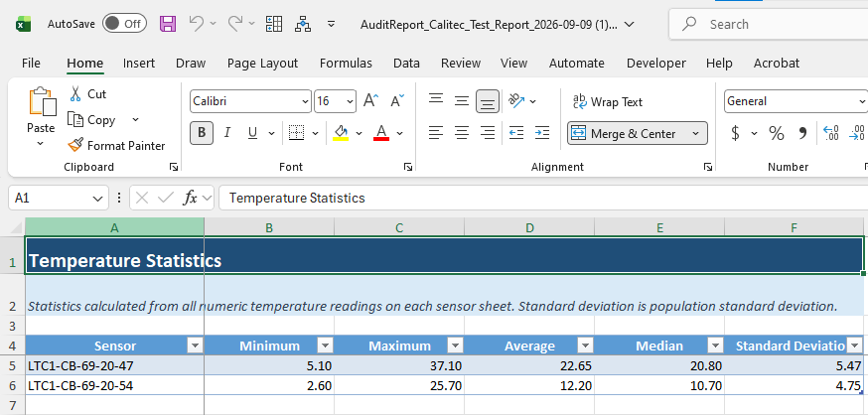This screenshot has width=868, height=415.
Task: Click the Insert Function fx icon
Action: tap(190, 198)
